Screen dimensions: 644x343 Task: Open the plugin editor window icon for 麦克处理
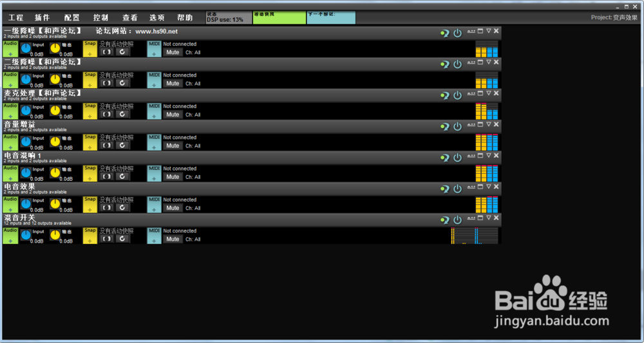pyautogui.click(x=480, y=93)
